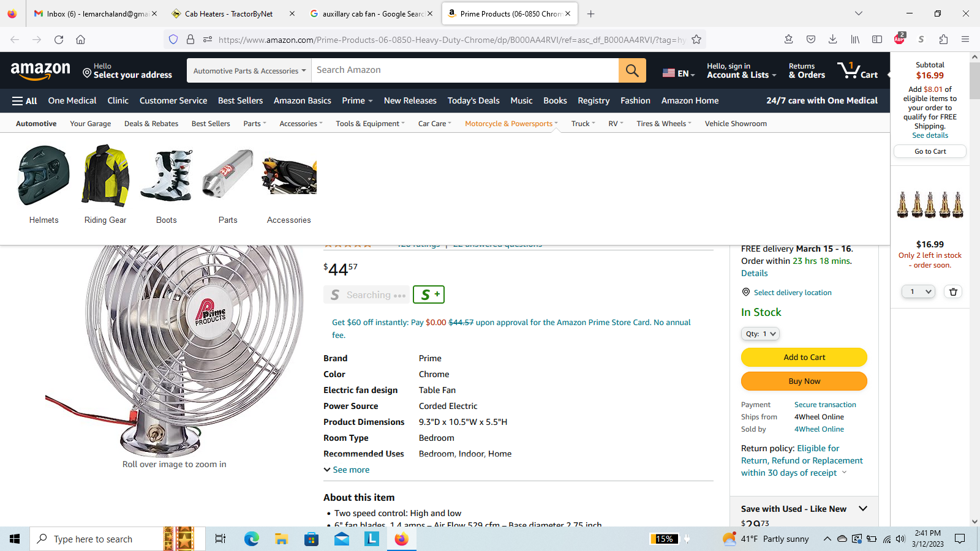
Task: Open the shopping cart icon
Action: pos(857,70)
